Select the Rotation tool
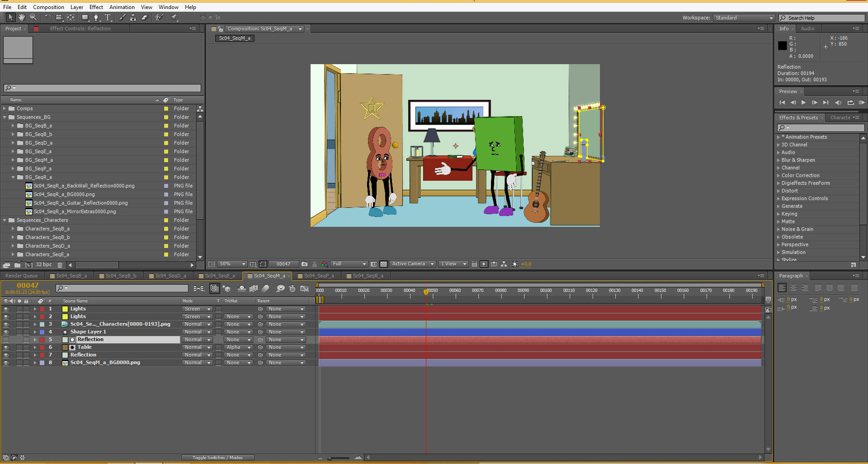868x464 pixels. coord(47,17)
